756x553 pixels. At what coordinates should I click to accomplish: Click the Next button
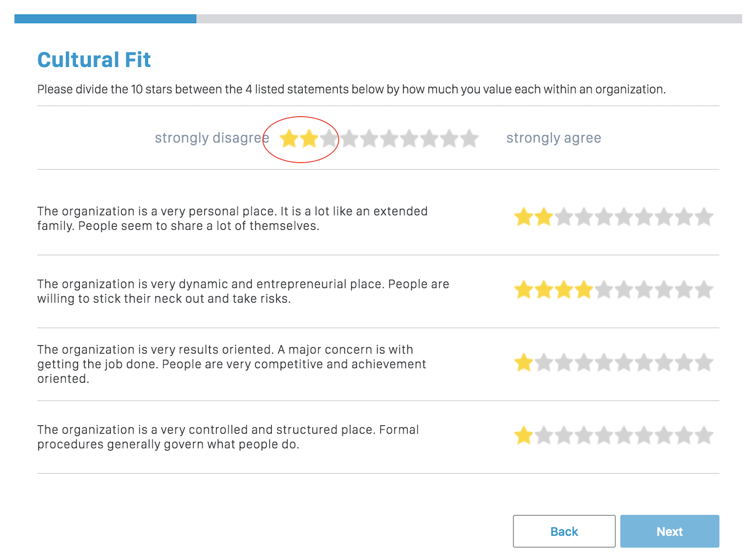(x=669, y=531)
